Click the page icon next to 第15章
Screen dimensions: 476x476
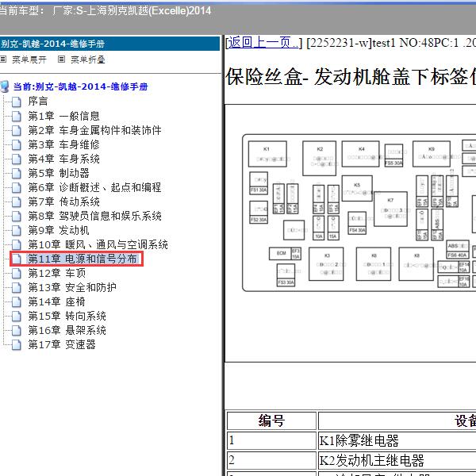17,316
